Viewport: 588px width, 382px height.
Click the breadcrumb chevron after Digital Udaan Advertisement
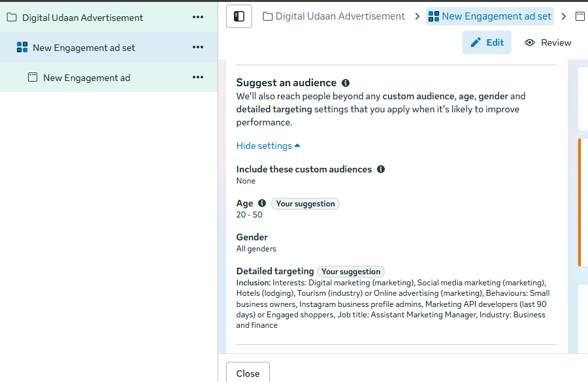click(417, 16)
